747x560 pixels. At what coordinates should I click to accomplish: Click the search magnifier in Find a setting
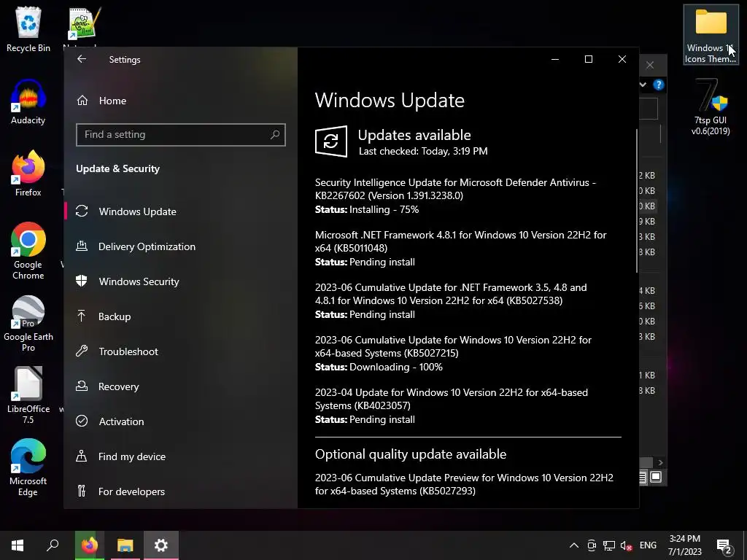tap(275, 135)
